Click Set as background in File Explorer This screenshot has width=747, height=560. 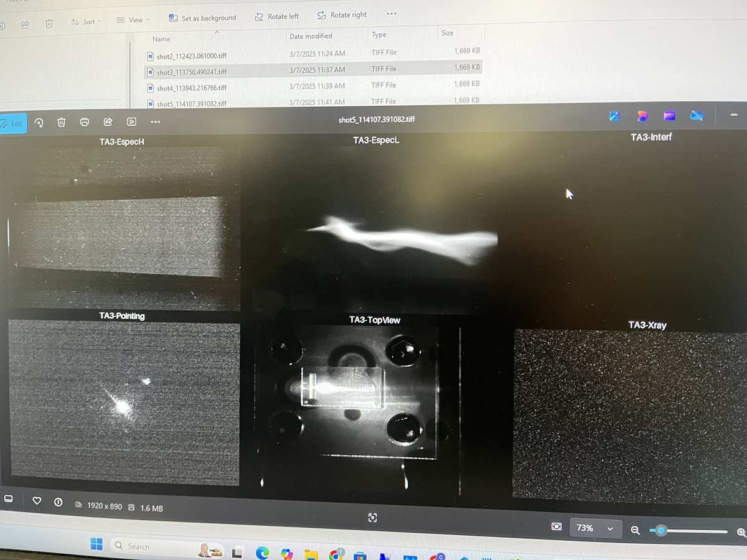click(x=203, y=18)
